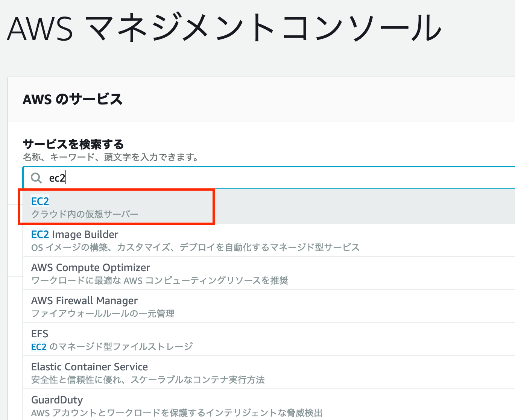The image size is (515, 420).
Task: Click the AWS アカウントとワークロードを保護する description
Action: (177, 413)
